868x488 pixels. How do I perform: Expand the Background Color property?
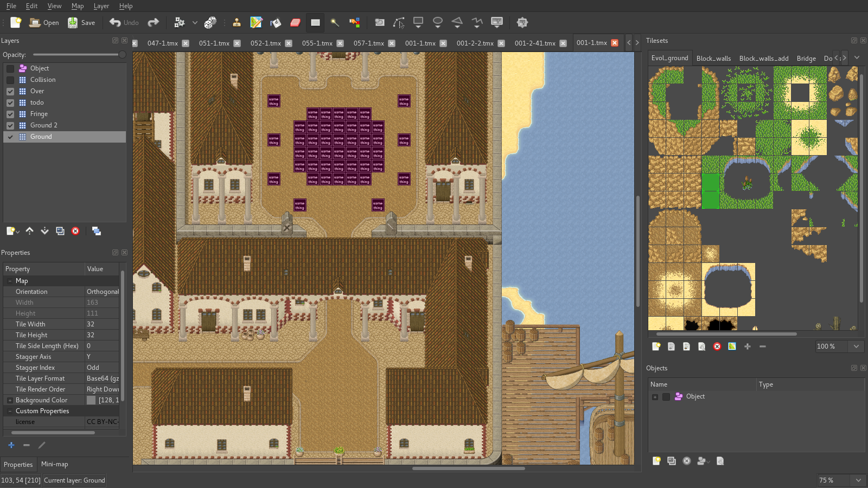click(x=10, y=400)
